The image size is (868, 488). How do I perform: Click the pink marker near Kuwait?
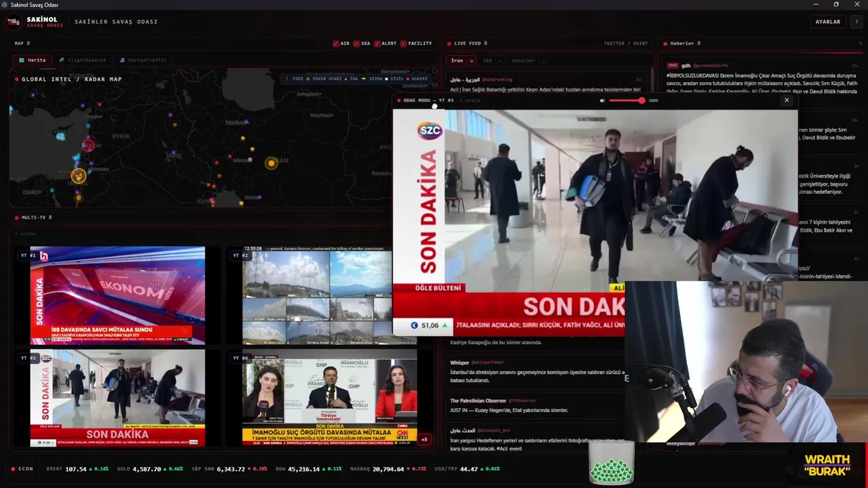212,201
